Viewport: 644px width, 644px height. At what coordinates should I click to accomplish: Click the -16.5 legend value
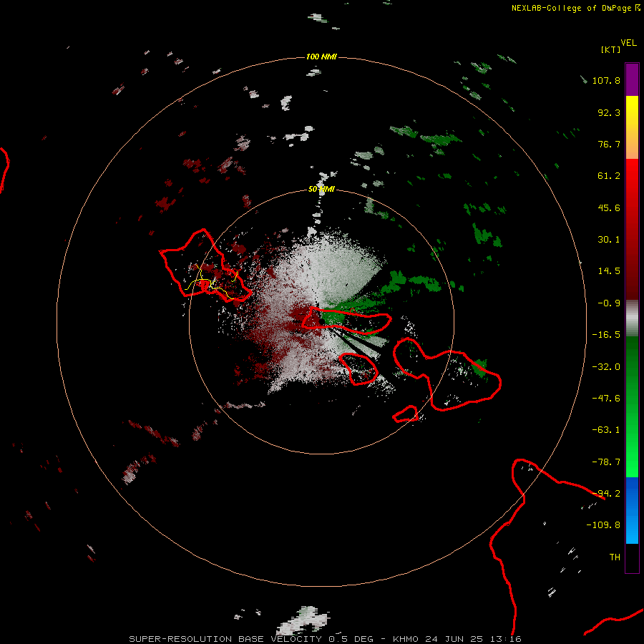coord(606,335)
